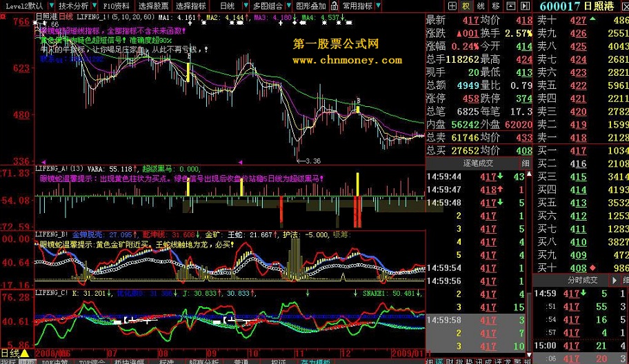Click the play arrow next to 分时成交
The width and height of the screenshot is (629, 364).
click(x=614, y=280)
